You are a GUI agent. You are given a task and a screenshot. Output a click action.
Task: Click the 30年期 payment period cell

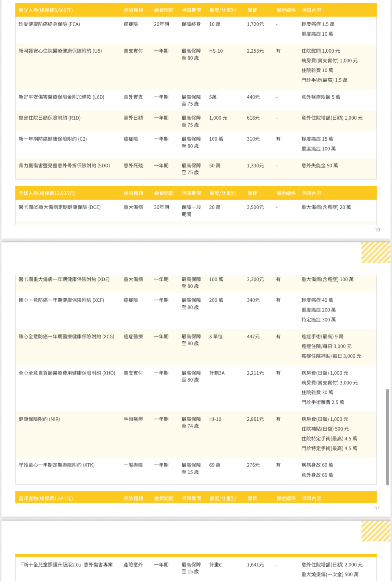[162, 207]
